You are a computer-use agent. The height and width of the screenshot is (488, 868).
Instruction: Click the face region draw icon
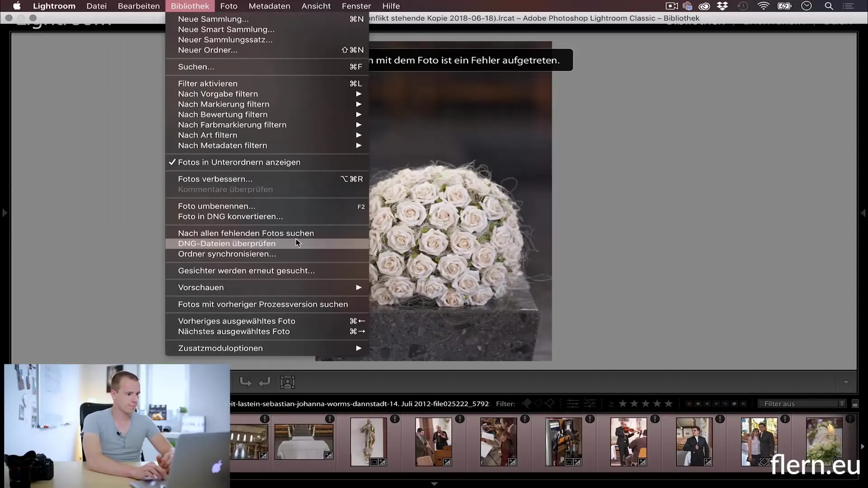[288, 382]
